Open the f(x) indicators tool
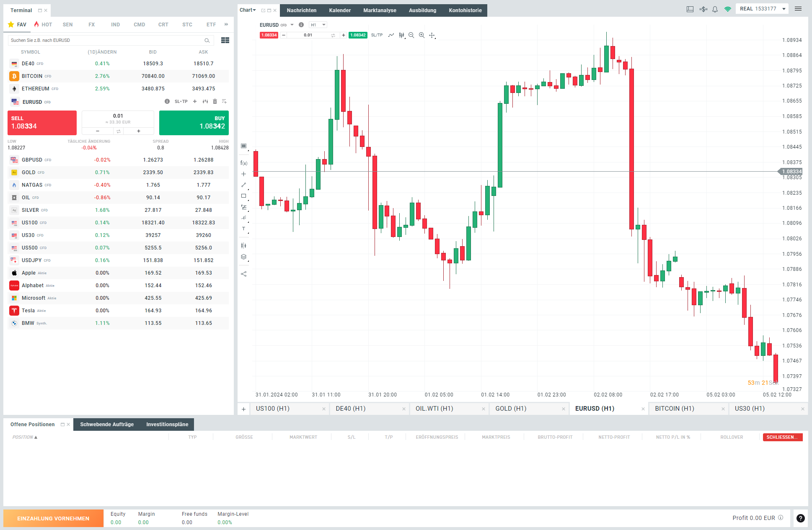Screen dimensions: 812x530 (243, 163)
